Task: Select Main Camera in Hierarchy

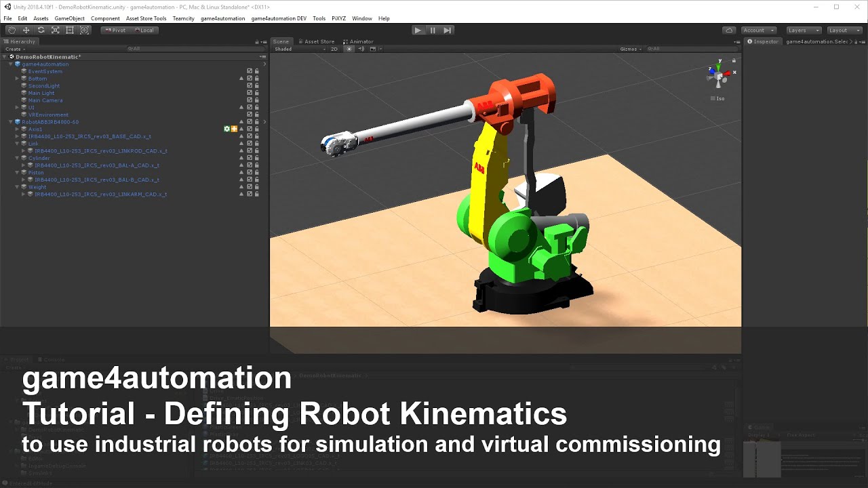Action: 45,100
